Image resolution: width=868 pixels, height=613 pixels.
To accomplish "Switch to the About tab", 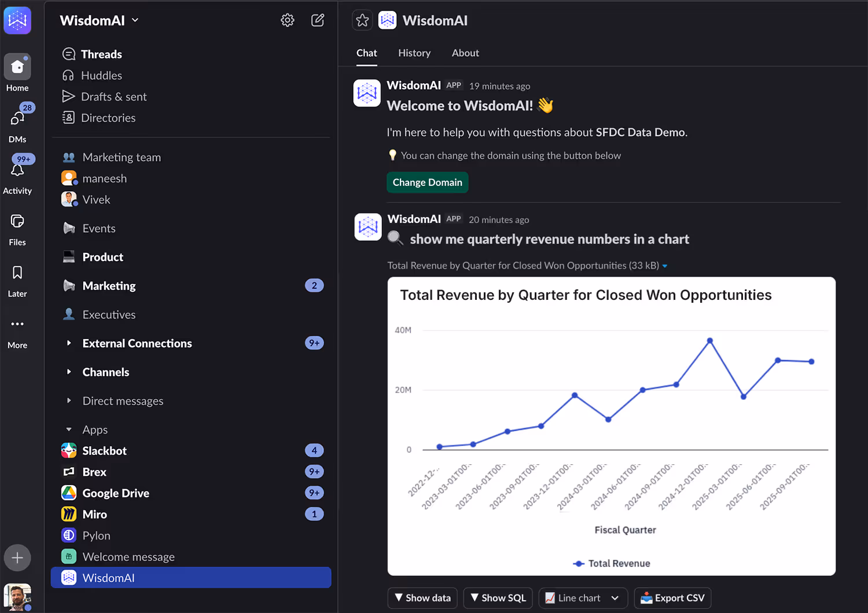I will [x=465, y=53].
